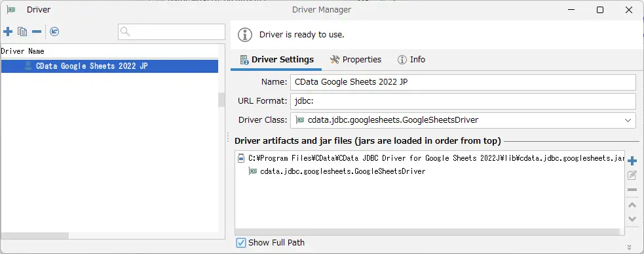644x254 pixels.
Task: Move jar file up in list
Action: pyautogui.click(x=632, y=205)
